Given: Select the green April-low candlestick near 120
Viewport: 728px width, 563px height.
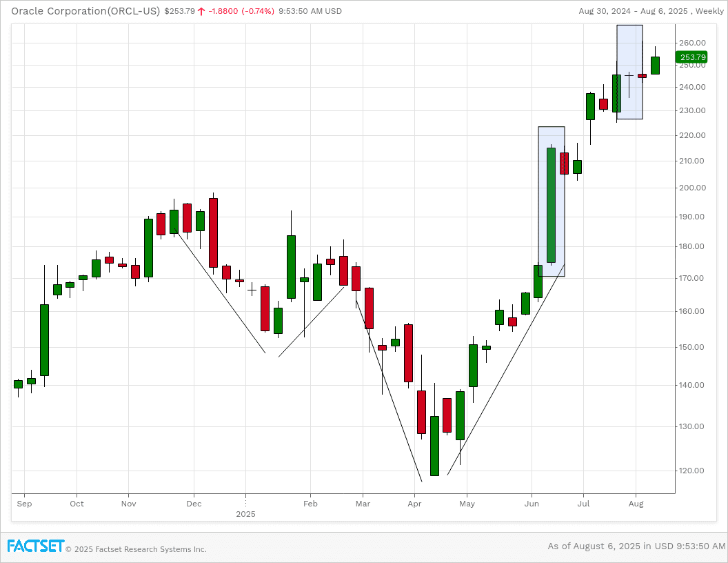Looking at the screenshot, I should [434, 446].
